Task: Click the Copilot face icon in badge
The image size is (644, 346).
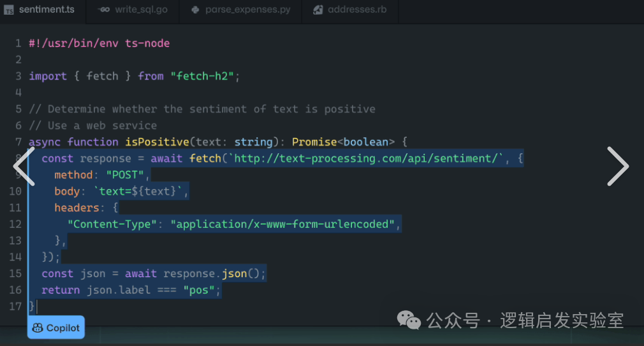Action: pyautogui.click(x=38, y=328)
